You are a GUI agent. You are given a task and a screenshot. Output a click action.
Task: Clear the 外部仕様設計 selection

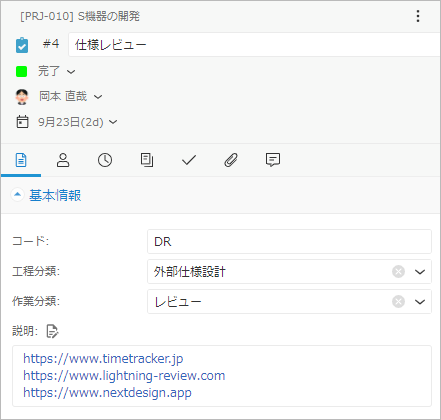pos(398,272)
